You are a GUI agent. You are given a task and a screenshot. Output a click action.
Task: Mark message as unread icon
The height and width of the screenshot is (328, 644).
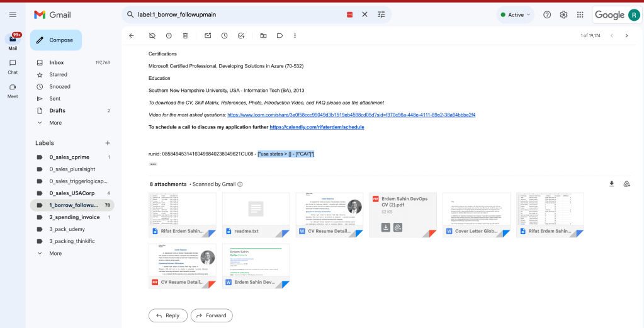point(208,36)
